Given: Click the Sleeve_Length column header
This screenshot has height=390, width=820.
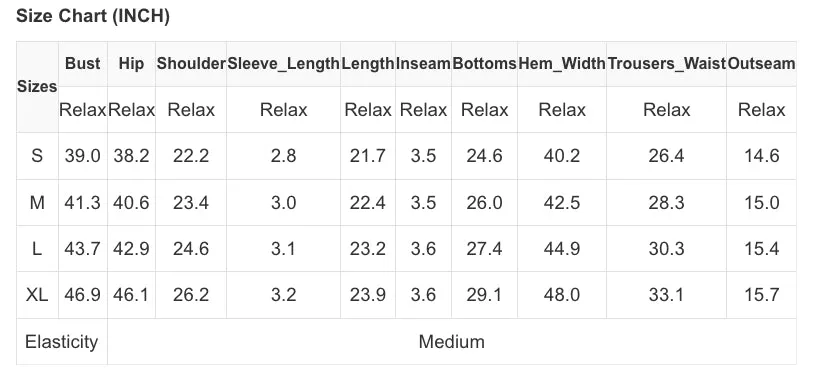Looking at the screenshot, I should tap(283, 64).
